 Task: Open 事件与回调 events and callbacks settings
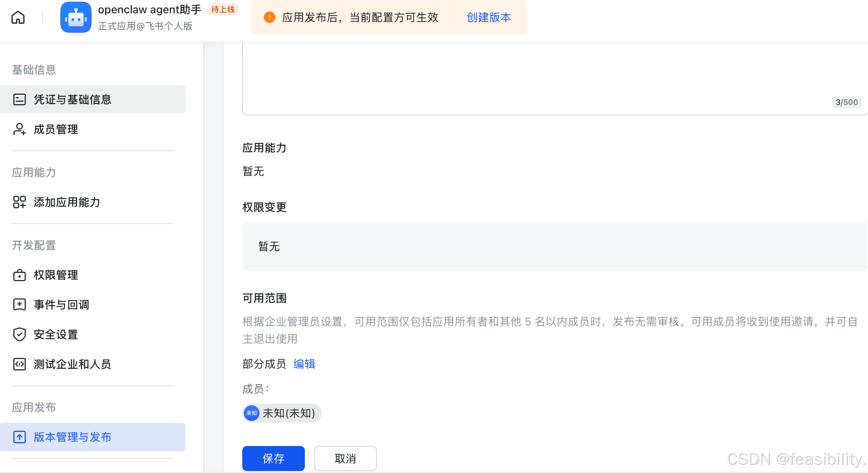click(61, 305)
